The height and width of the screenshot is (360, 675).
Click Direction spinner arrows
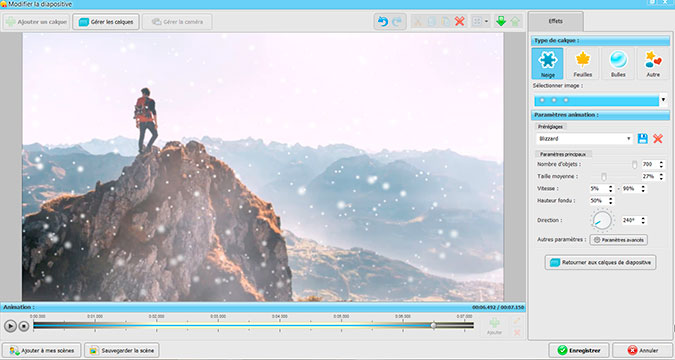point(644,220)
